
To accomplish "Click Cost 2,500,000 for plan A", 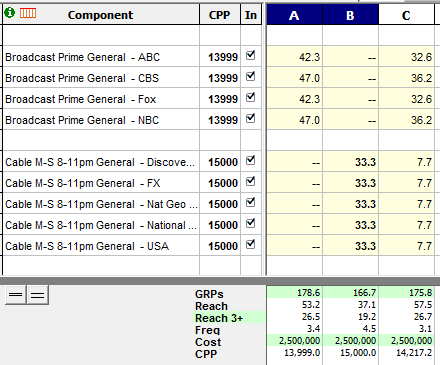I will coord(299,341).
